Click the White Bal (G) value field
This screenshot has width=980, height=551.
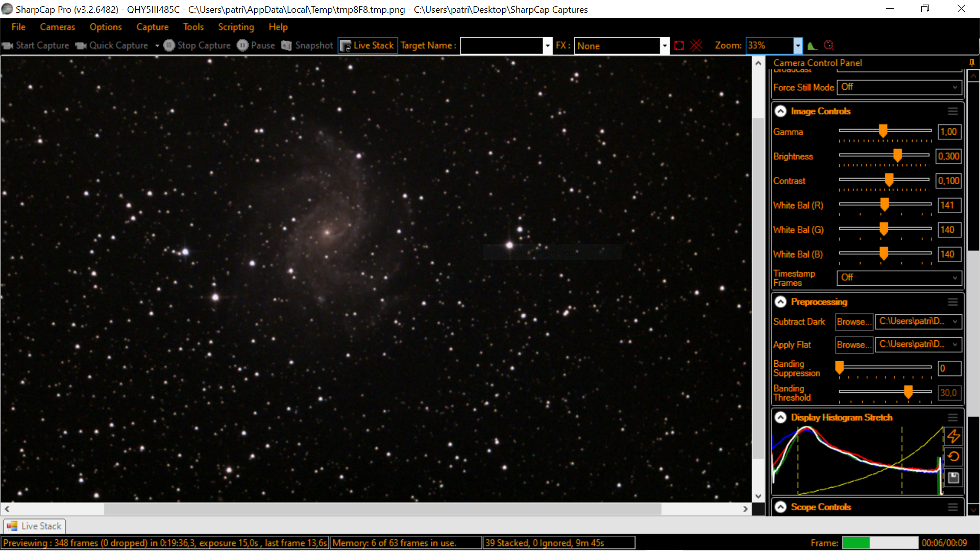click(949, 230)
